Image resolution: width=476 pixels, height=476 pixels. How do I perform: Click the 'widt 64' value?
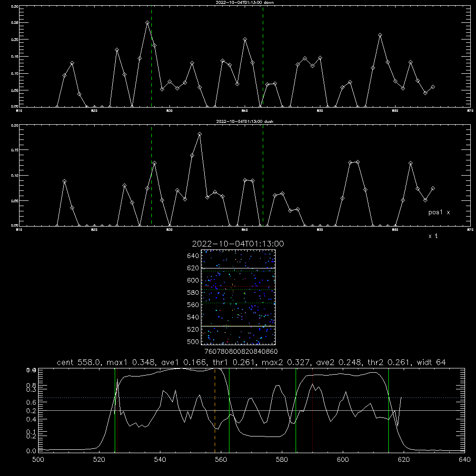[x=431, y=362]
